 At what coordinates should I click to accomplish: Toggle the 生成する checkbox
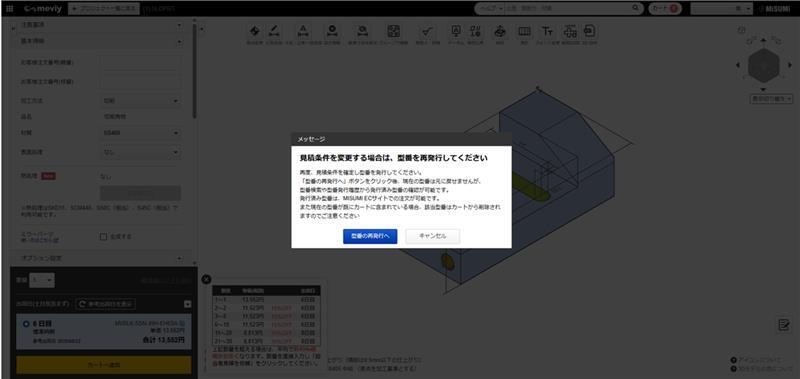[x=103, y=237]
